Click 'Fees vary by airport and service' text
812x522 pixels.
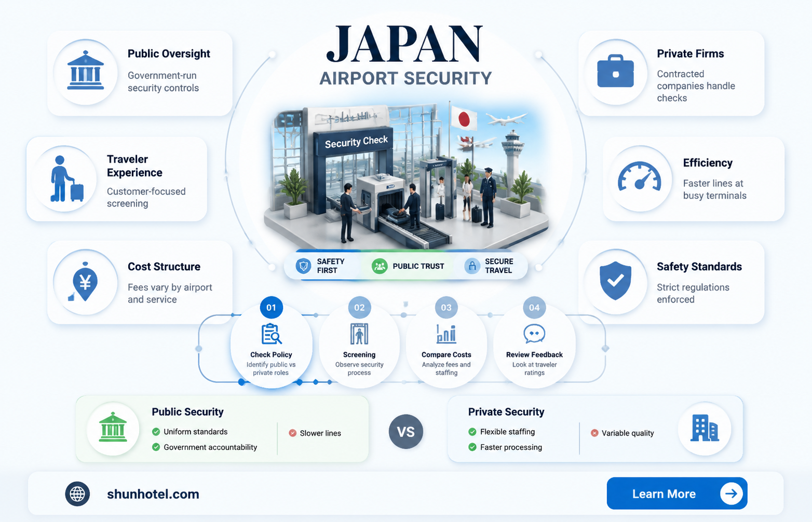[x=170, y=293]
